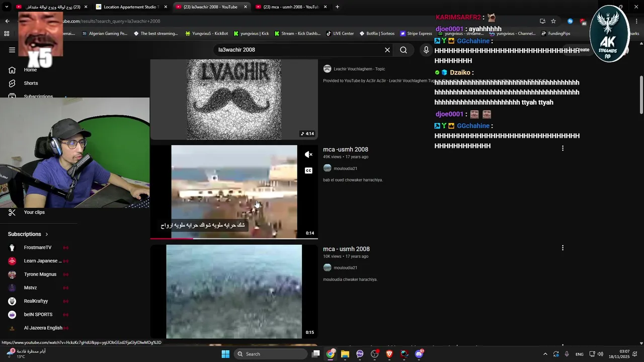Seek on the video preview progress bar
Viewport: 644px width, 362px height.
coord(234,238)
